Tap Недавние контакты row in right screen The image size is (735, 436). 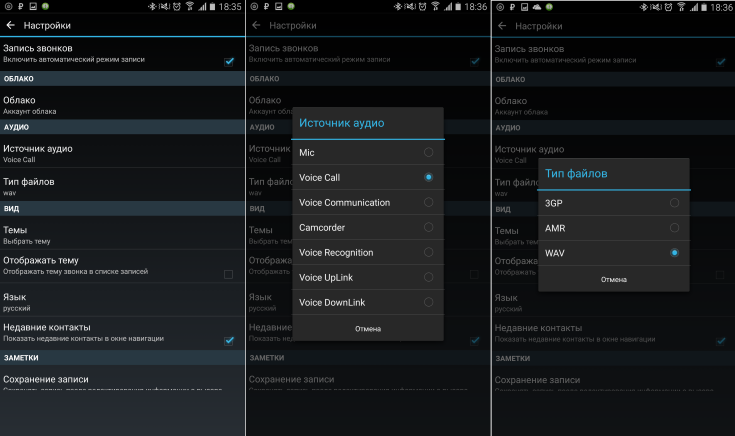tap(614, 333)
